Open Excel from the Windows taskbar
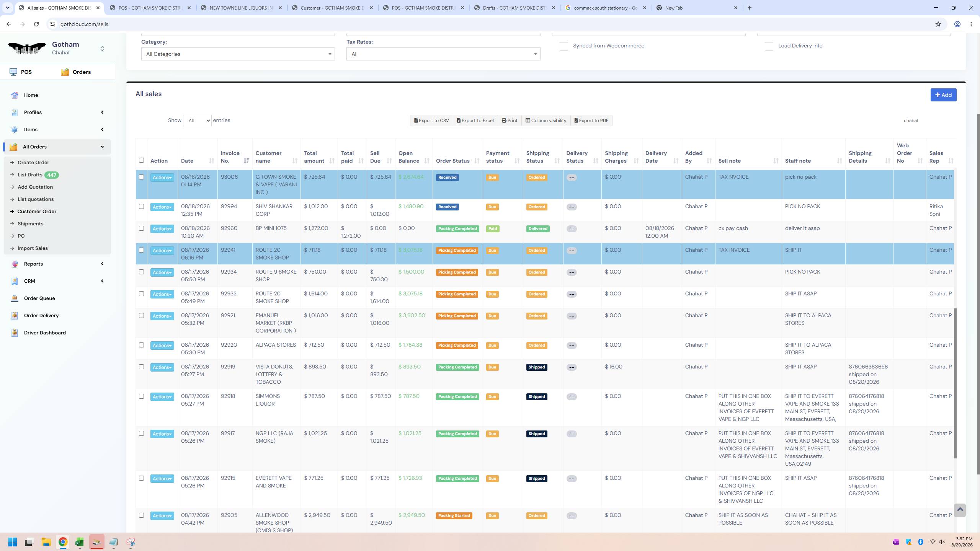The image size is (980, 551). pyautogui.click(x=80, y=542)
